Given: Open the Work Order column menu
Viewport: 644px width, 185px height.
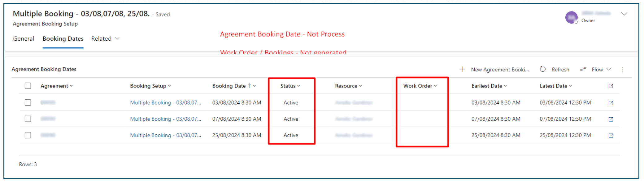Looking at the screenshot, I should 420,86.
